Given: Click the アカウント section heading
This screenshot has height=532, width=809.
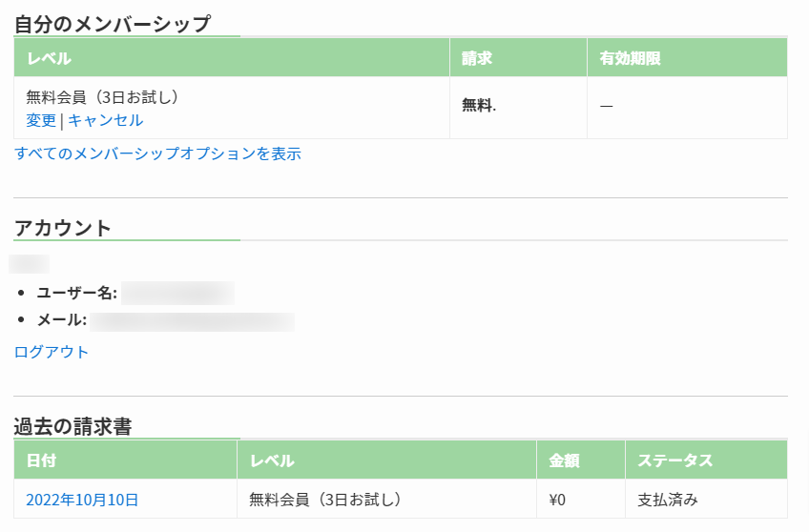Looking at the screenshot, I should [63, 228].
